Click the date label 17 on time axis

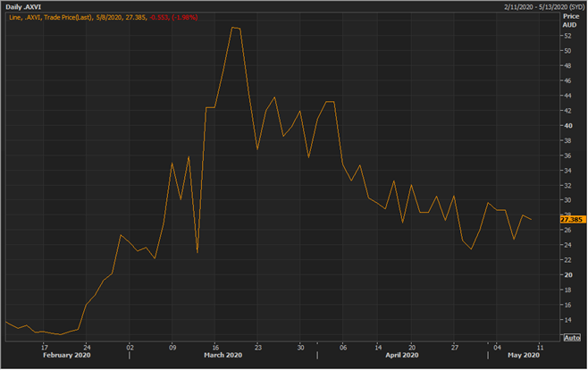(x=45, y=348)
